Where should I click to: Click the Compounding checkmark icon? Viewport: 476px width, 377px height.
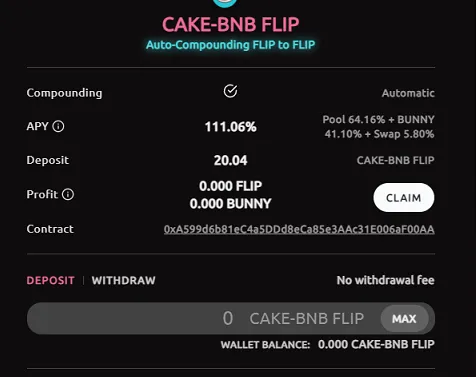(x=230, y=91)
